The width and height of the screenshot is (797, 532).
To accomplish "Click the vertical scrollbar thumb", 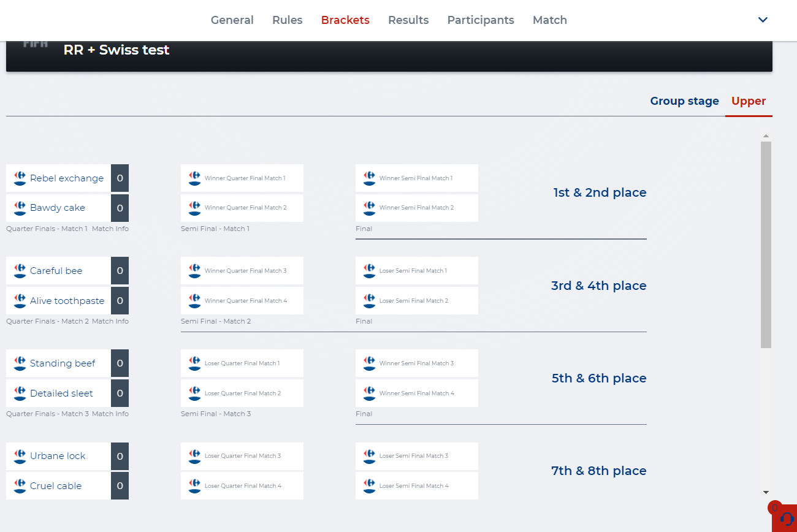I will [x=766, y=245].
